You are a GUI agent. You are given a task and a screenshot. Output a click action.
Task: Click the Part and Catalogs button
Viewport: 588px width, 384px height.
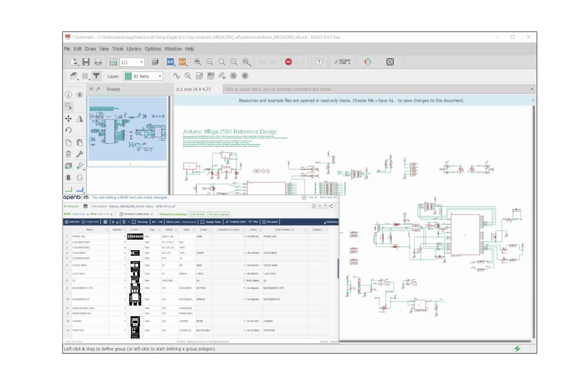click(x=219, y=214)
